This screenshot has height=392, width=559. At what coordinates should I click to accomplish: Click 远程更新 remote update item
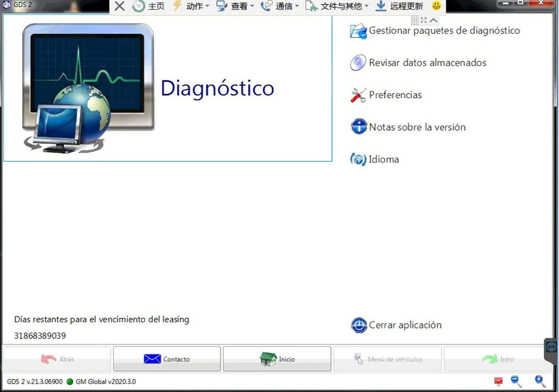tap(399, 6)
